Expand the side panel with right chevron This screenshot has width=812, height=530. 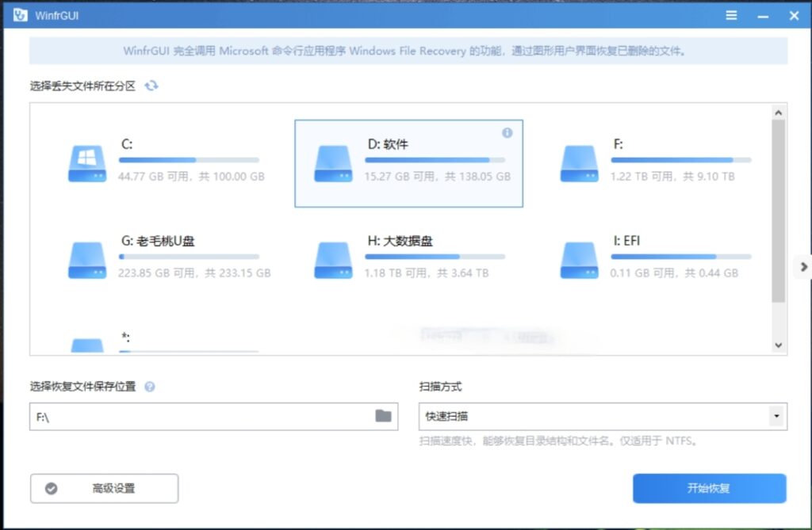coord(803,267)
